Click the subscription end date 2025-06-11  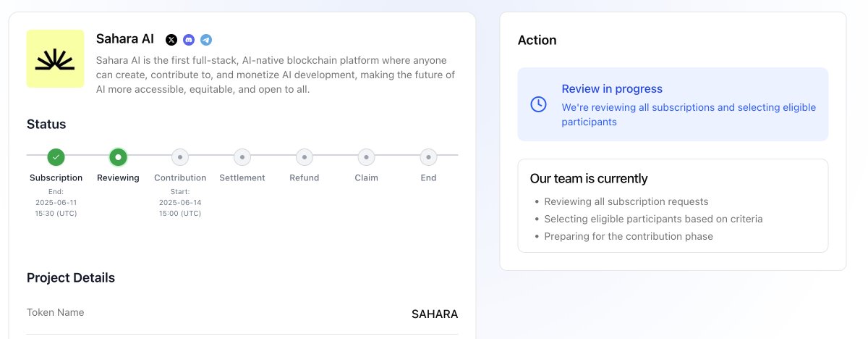pos(56,202)
